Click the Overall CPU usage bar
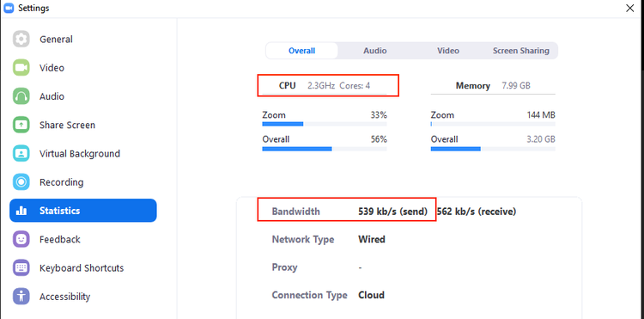This screenshot has width=644, height=319. pyautogui.click(x=325, y=149)
